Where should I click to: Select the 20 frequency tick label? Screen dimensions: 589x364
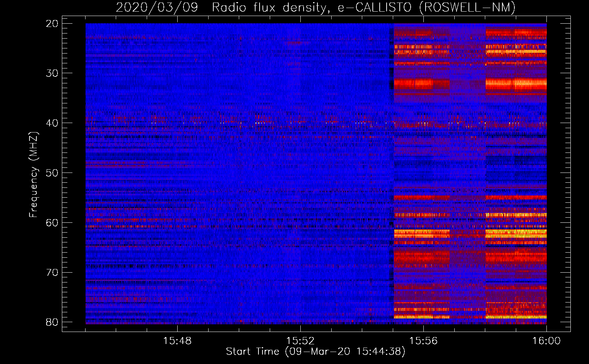[x=52, y=24]
